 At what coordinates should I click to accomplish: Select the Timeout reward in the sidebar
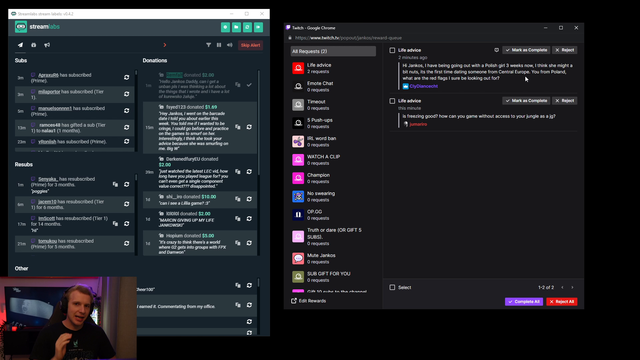(333, 105)
